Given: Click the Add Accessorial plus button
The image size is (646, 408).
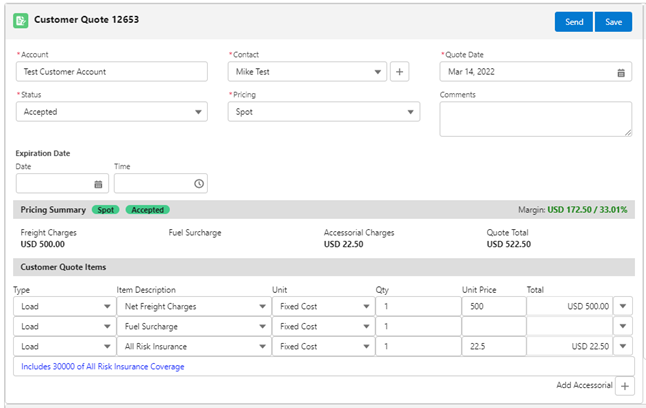Looking at the screenshot, I should [x=625, y=386].
